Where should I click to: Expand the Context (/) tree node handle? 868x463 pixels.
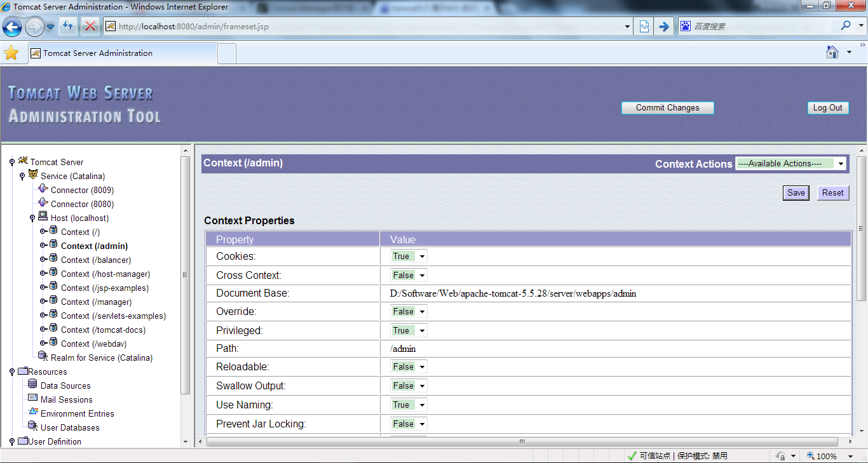(x=43, y=232)
